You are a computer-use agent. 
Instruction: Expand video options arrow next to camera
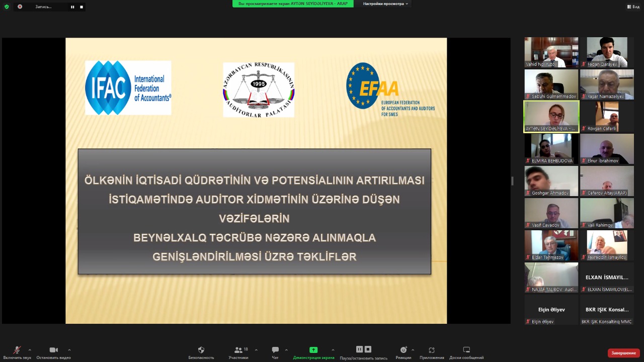pyautogui.click(x=69, y=350)
